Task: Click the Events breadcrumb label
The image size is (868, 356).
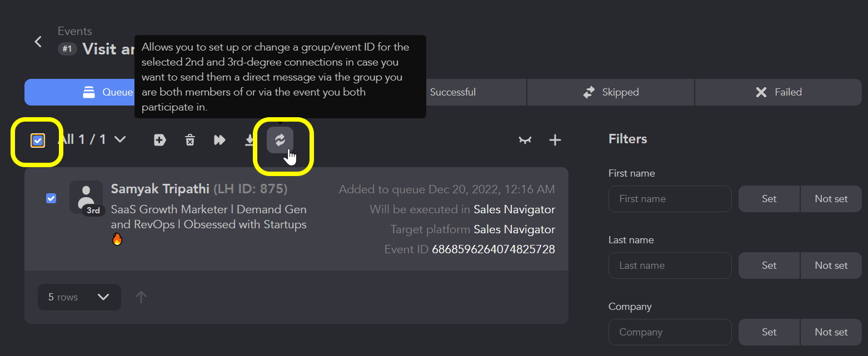Action: [75, 31]
